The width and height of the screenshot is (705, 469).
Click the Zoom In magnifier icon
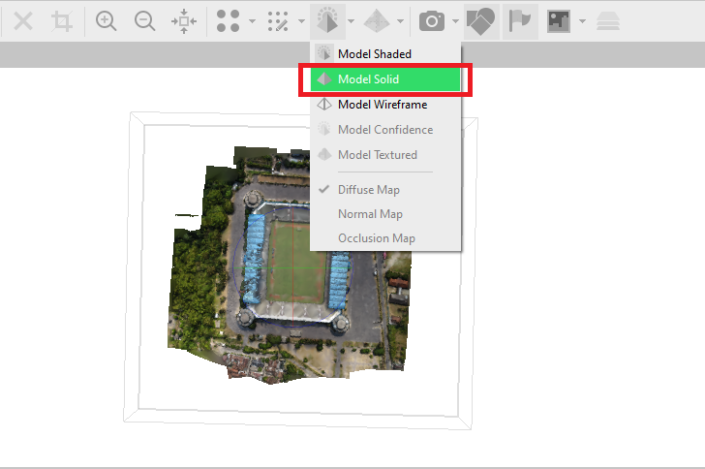(106, 21)
